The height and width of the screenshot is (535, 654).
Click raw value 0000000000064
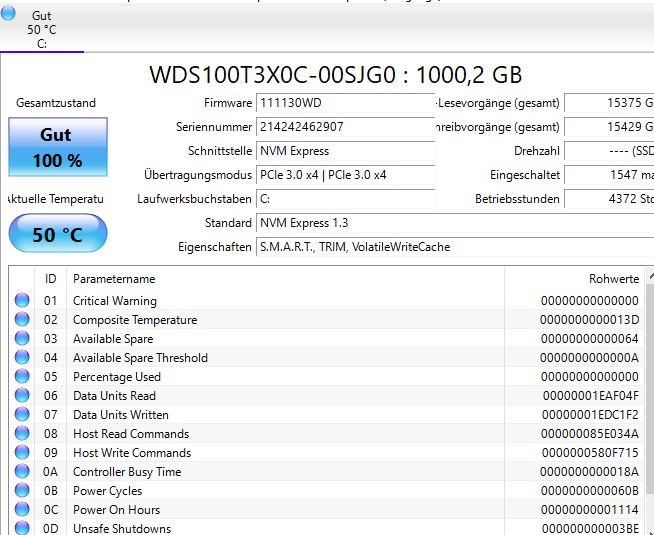(x=590, y=339)
